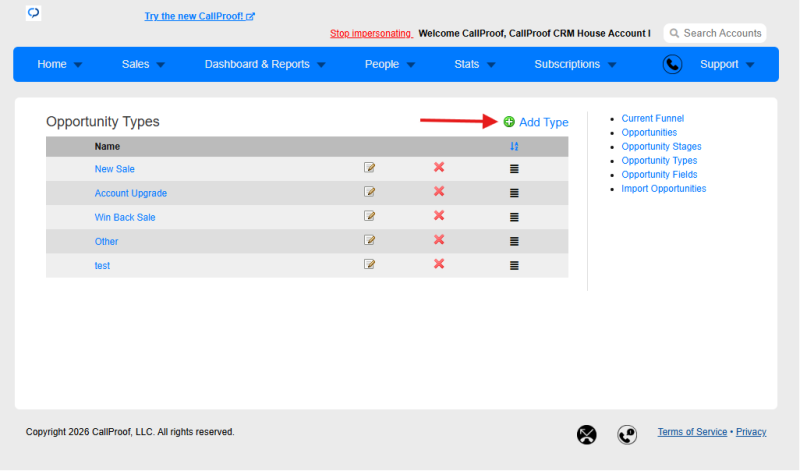
Task: Delete the New Sale opportunity type
Action: click(439, 167)
